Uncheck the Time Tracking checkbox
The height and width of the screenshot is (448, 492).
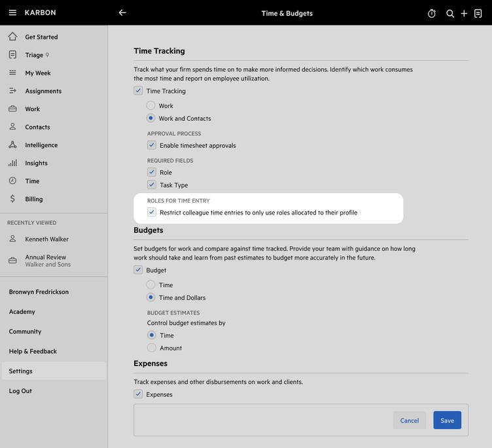pyautogui.click(x=138, y=91)
